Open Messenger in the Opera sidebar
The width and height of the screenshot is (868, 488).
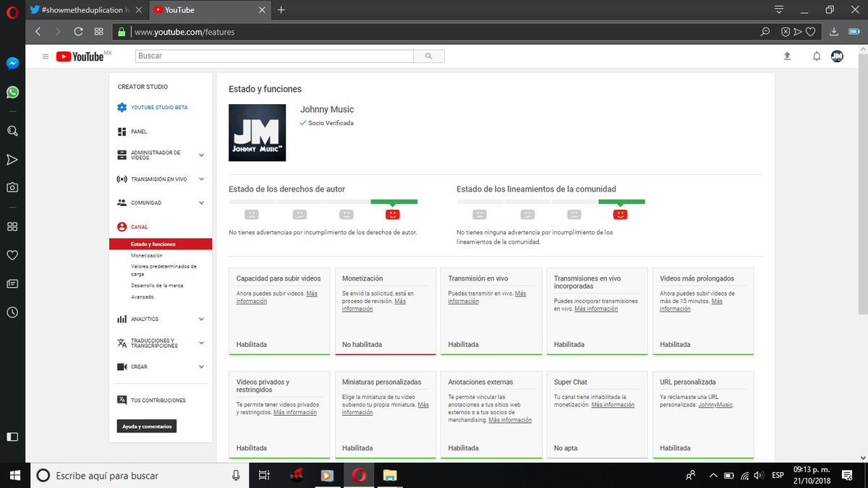12,63
